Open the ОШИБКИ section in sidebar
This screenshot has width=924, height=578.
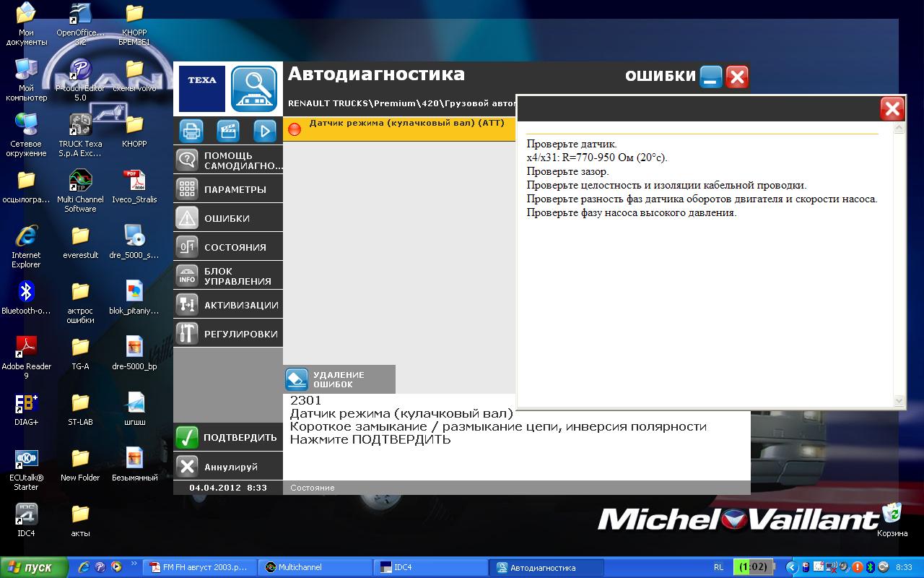tap(228, 218)
